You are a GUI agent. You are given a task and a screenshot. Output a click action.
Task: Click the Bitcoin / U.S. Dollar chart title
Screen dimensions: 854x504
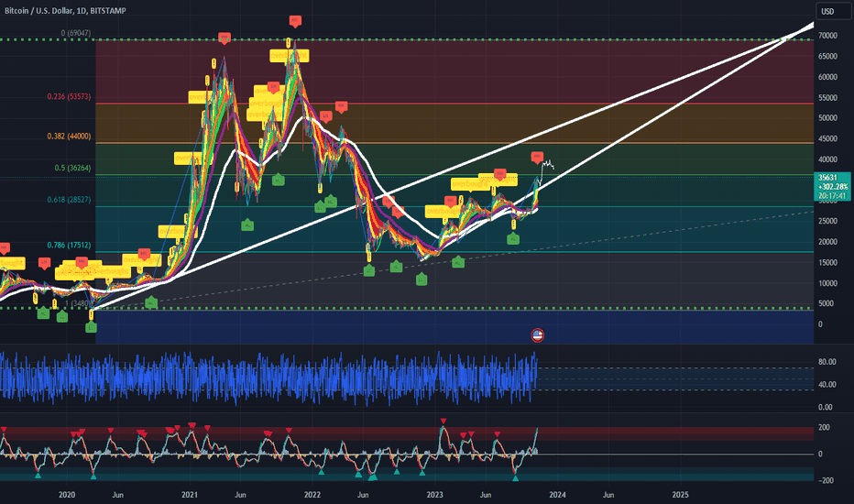[x=65, y=10]
